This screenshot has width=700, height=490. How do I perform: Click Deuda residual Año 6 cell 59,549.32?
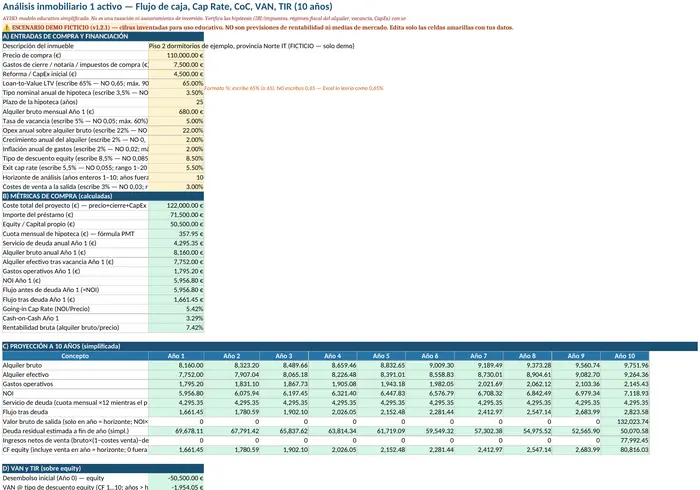[430, 431]
